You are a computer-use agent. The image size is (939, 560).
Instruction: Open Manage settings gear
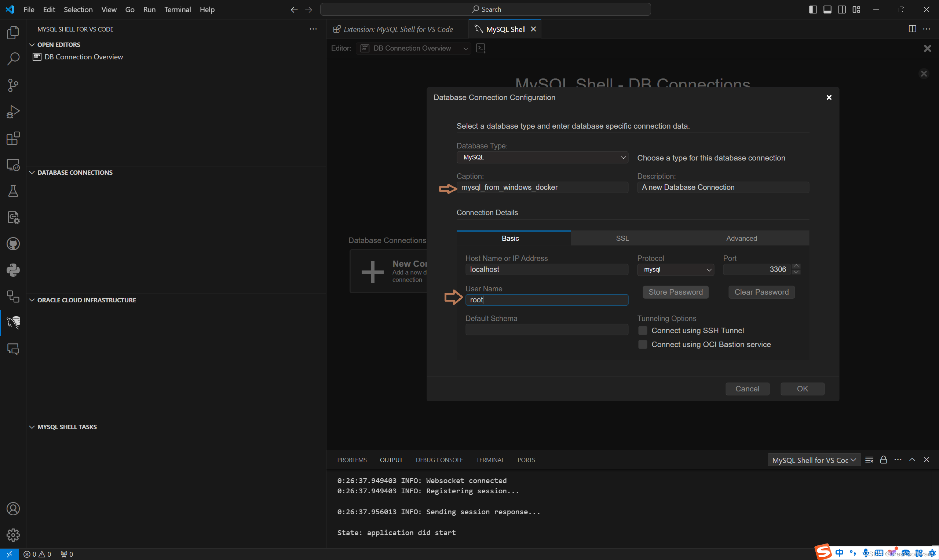click(x=13, y=535)
